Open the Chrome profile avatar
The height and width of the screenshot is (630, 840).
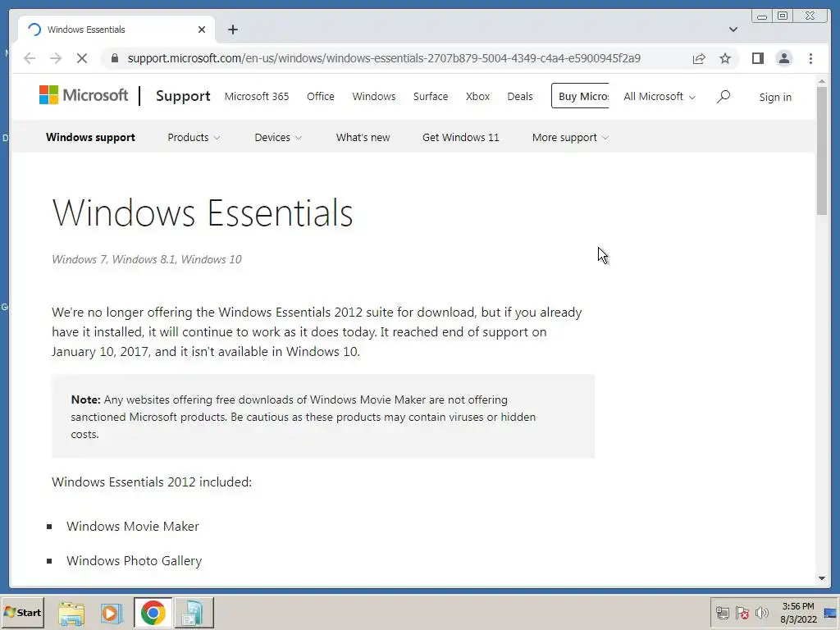783,58
